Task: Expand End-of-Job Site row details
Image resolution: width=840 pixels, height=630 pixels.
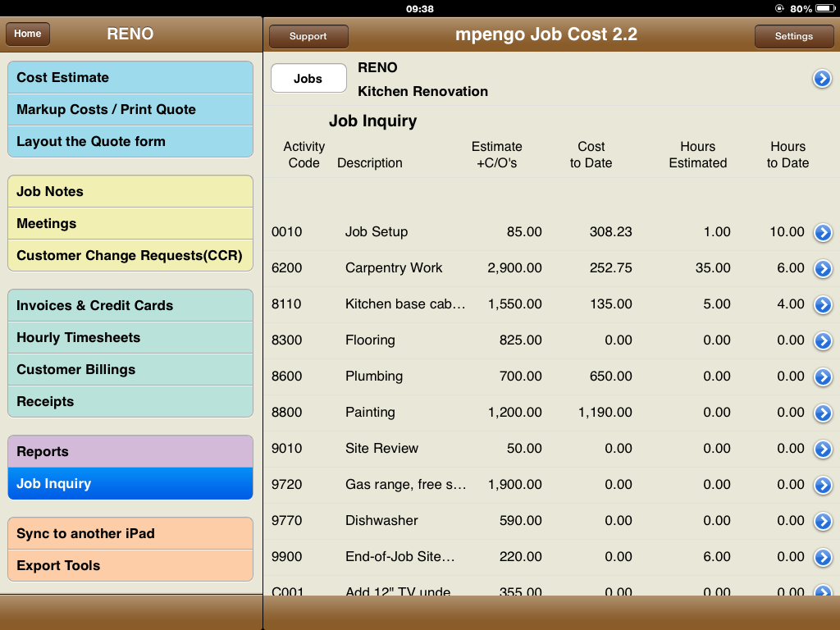Action: click(x=822, y=558)
